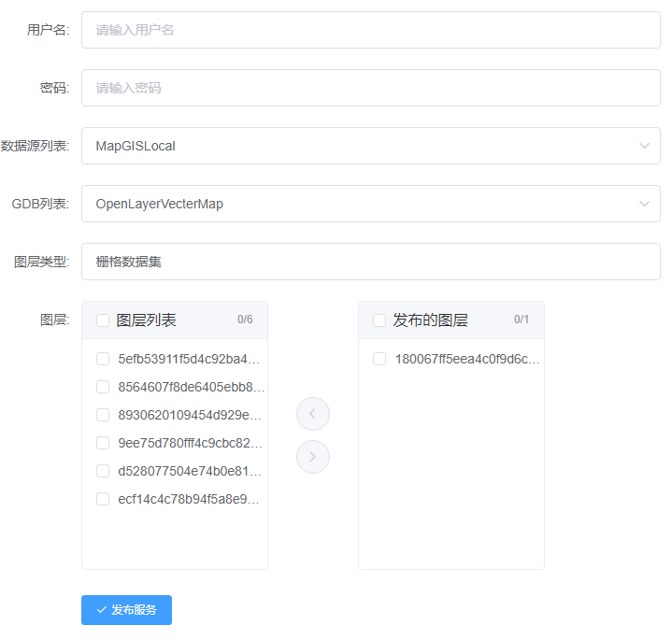
Task: Click the move-left arrow transfer button
Action: [x=313, y=414]
